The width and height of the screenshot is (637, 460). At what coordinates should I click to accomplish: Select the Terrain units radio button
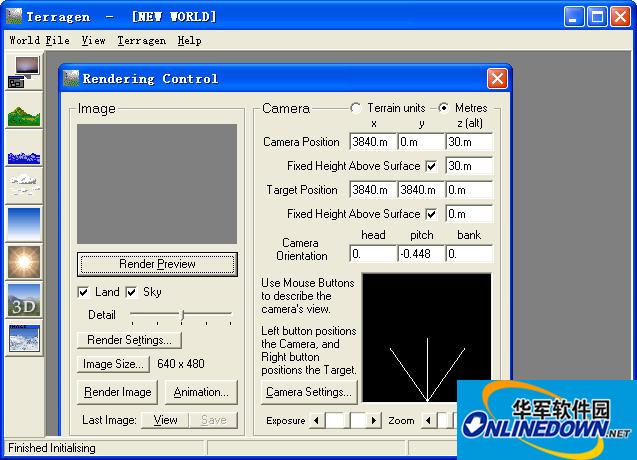[356, 108]
